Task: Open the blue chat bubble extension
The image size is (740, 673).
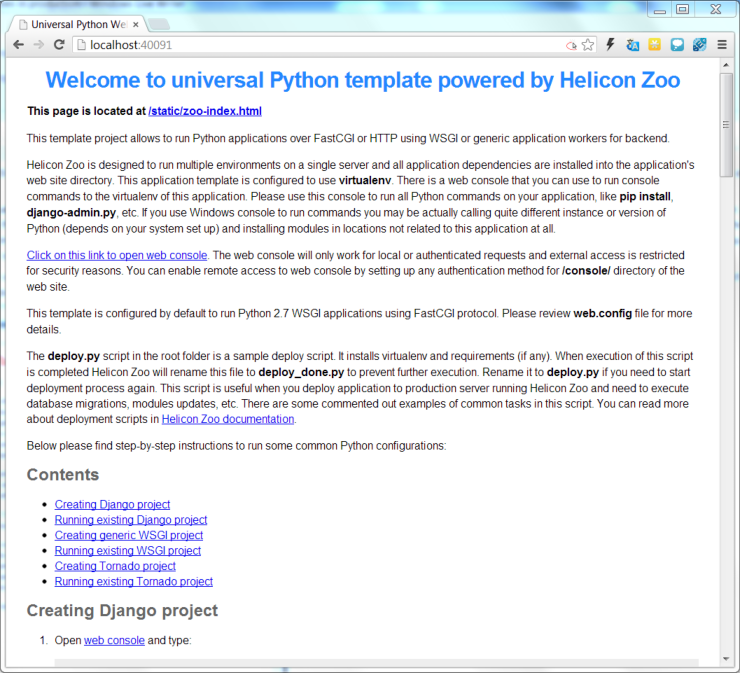Action: 677,45
